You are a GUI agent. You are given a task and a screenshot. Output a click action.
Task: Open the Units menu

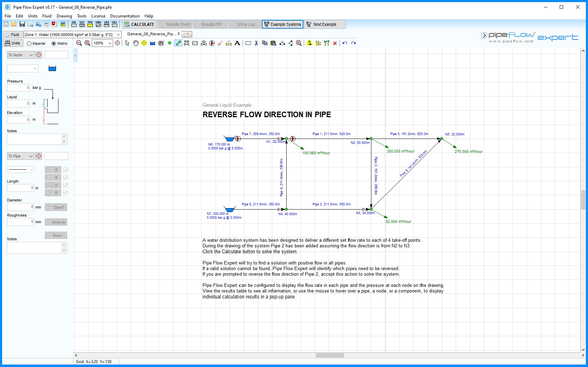tap(33, 16)
